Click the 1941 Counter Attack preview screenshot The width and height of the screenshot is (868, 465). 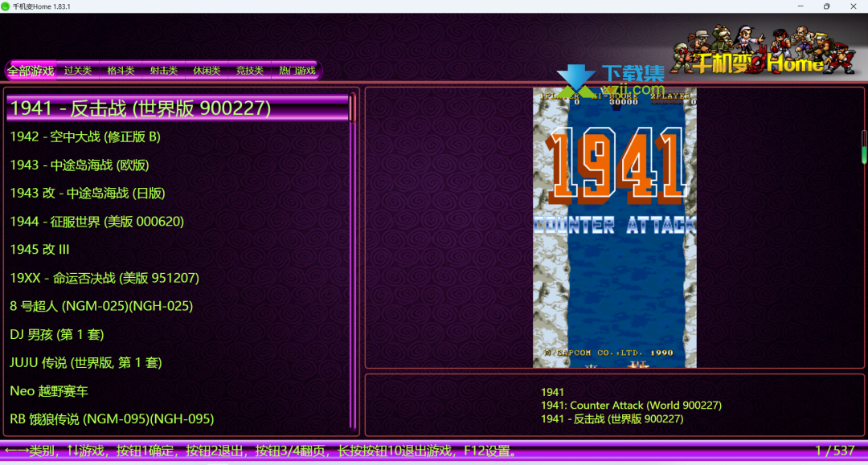pos(615,227)
